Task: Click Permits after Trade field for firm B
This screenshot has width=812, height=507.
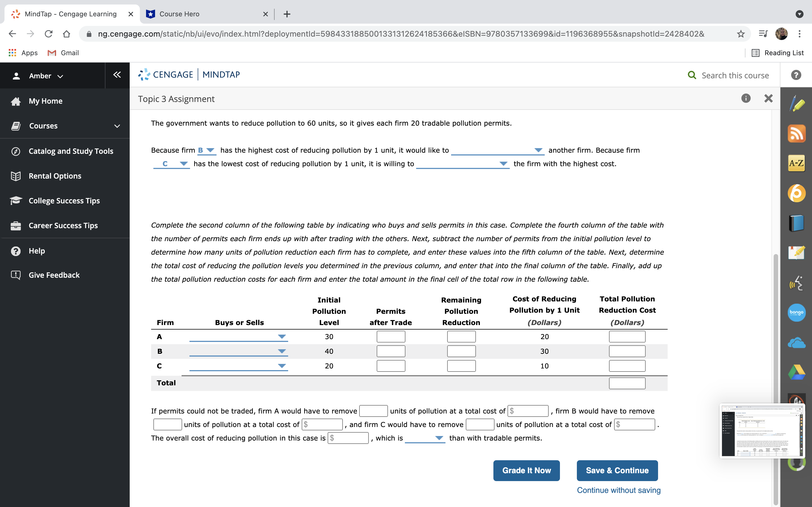Action: pos(390,352)
